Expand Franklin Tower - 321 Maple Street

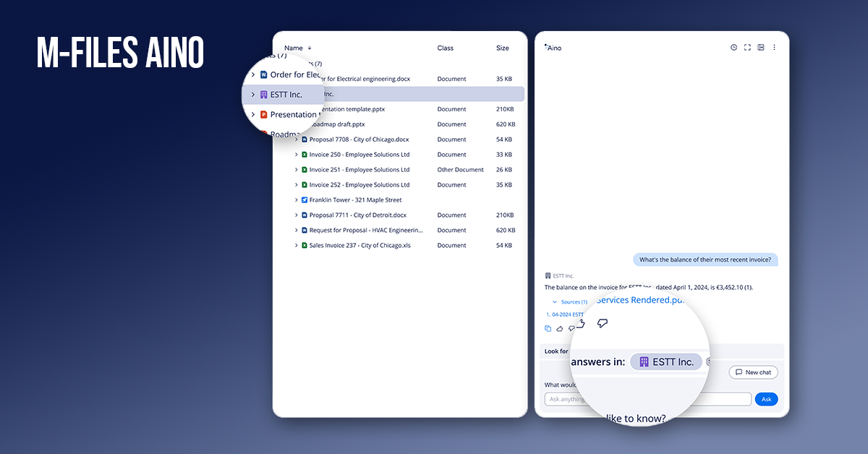coord(296,200)
